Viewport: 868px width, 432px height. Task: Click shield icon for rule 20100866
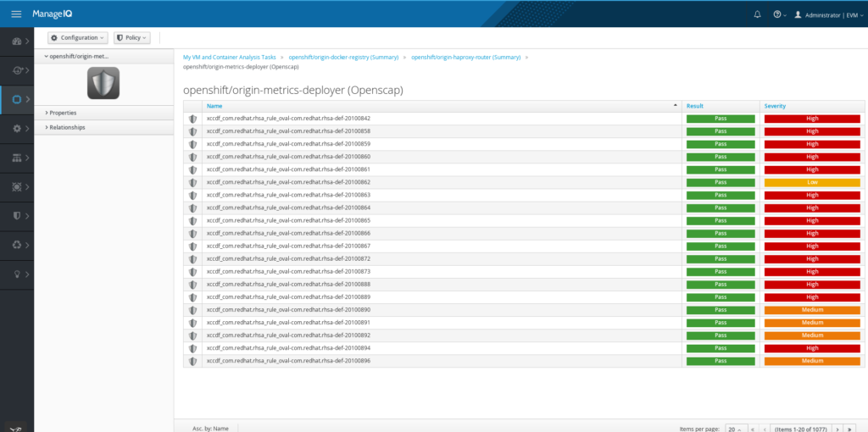192,234
